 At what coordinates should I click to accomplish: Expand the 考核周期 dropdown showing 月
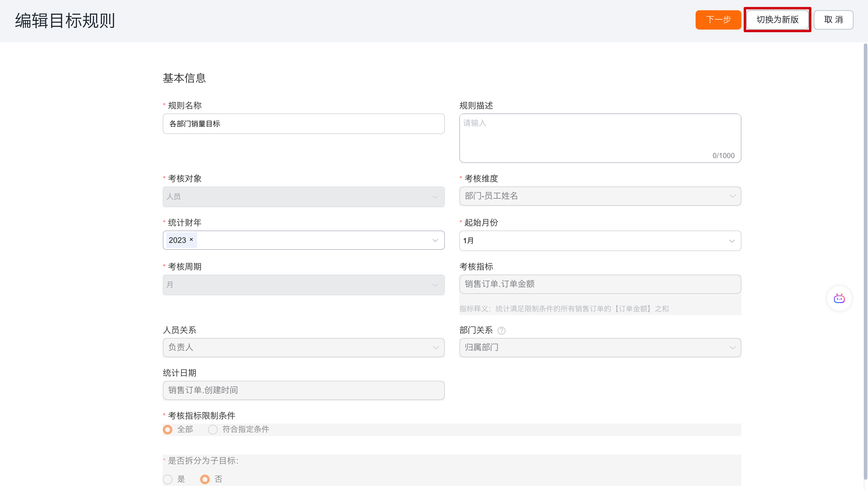[x=303, y=285]
